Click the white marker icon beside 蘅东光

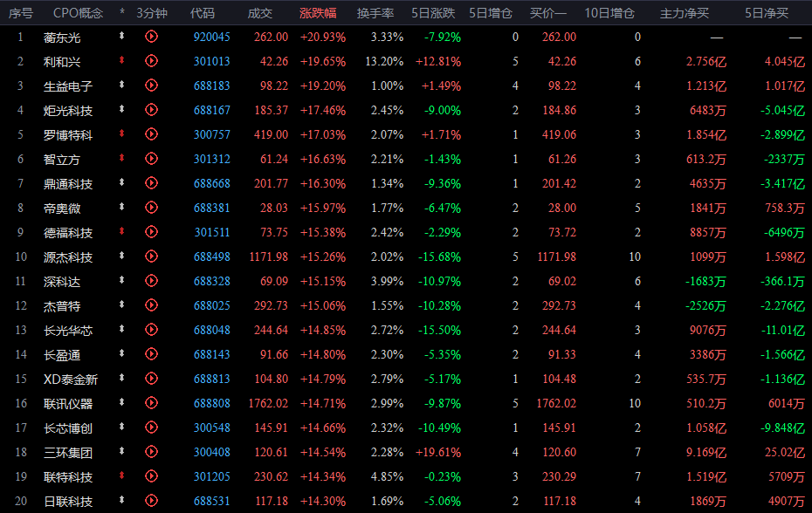point(121,36)
